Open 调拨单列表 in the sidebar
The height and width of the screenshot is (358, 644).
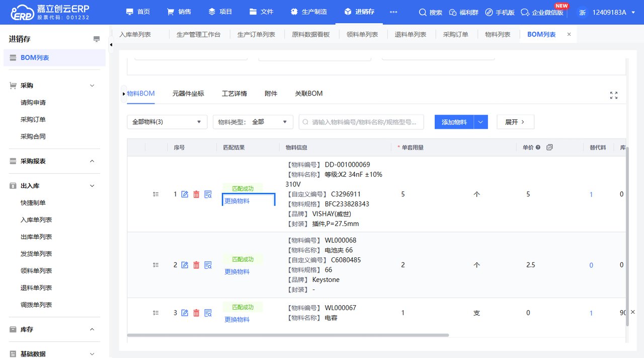point(36,305)
